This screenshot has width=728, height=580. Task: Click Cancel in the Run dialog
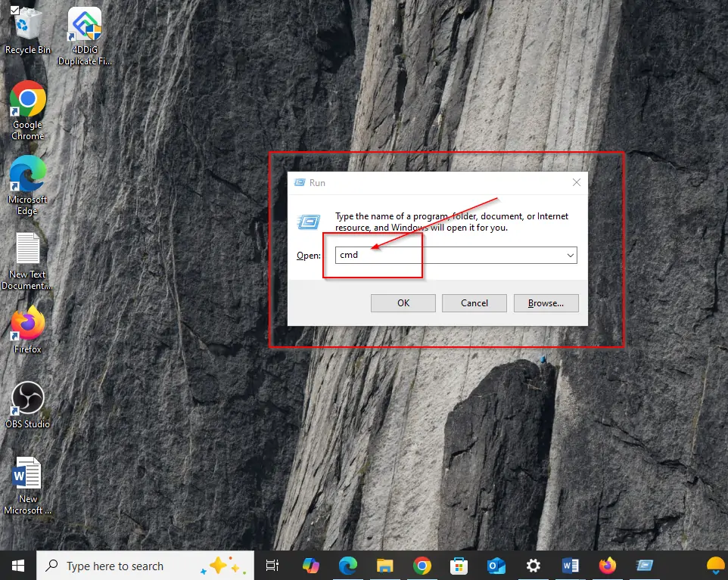coord(474,303)
